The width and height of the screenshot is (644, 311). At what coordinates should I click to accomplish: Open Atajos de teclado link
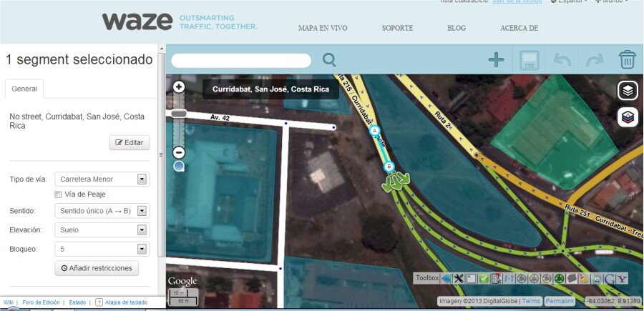[126, 302]
